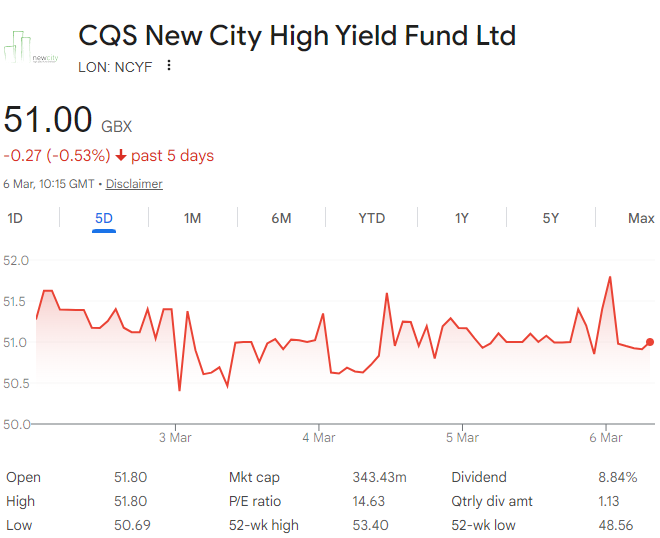Switch to the 1D chart range
This screenshot has width=660, height=538.
(15, 218)
